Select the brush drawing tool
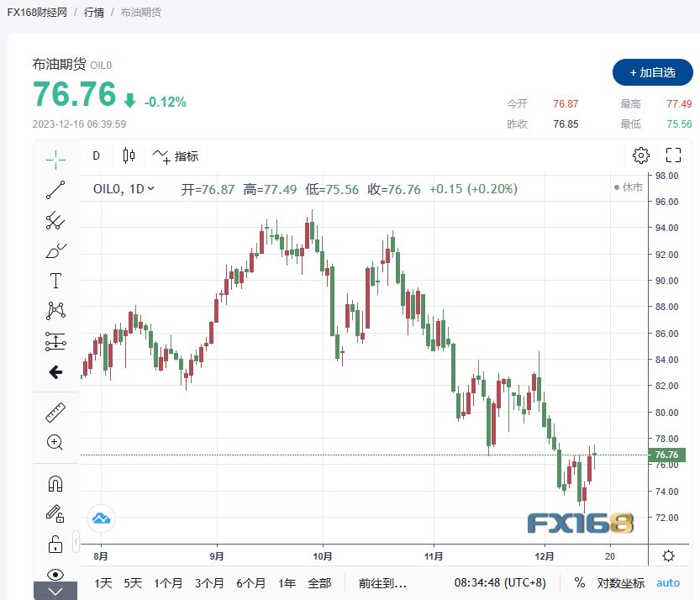700x600 pixels. (55, 250)
